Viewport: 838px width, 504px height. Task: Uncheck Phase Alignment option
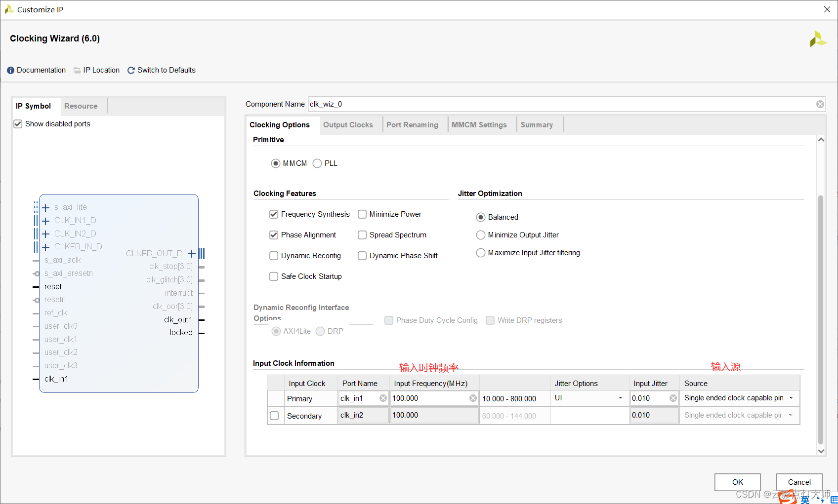coord(274,235)
